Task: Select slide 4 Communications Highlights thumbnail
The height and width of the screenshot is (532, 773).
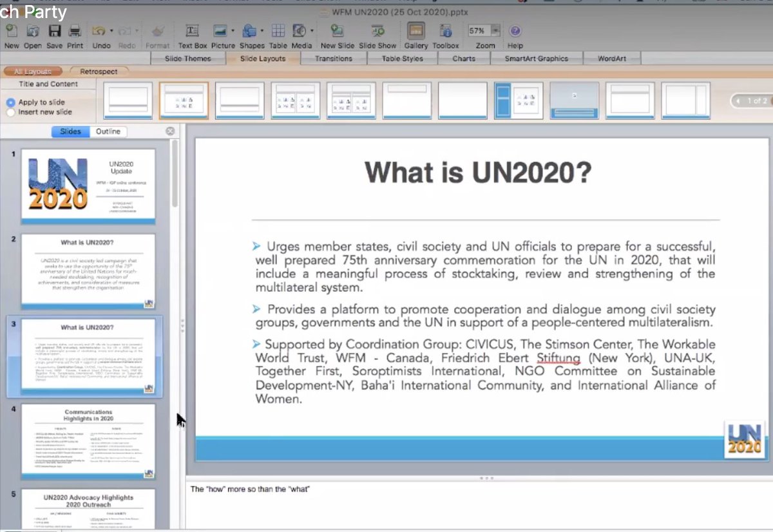Action: 88,441
